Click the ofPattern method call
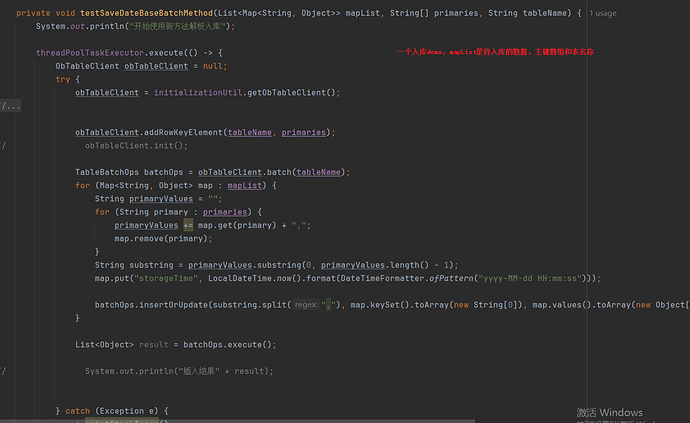690x423 pixels. click(x=451, y=278)
